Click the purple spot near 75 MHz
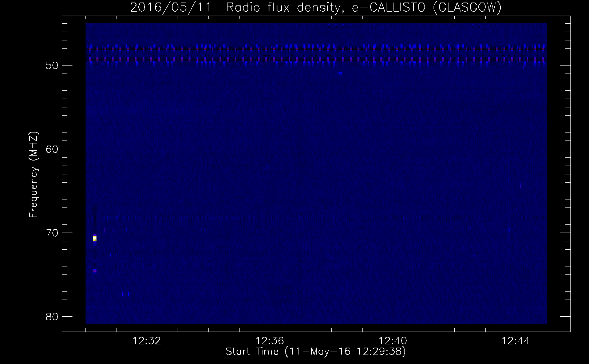 pyautogui.click(x=95, y=270)
